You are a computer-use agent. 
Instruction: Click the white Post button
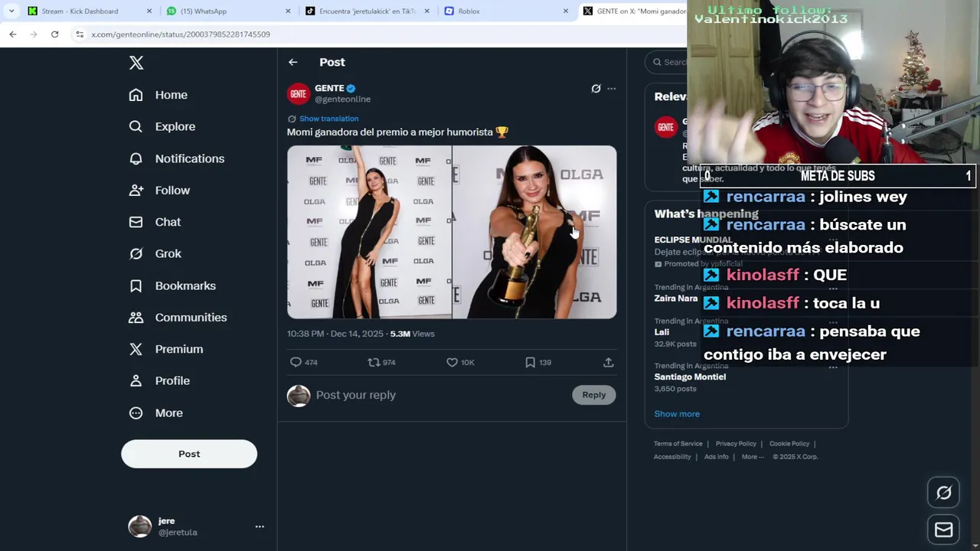(x=189, y=454)
